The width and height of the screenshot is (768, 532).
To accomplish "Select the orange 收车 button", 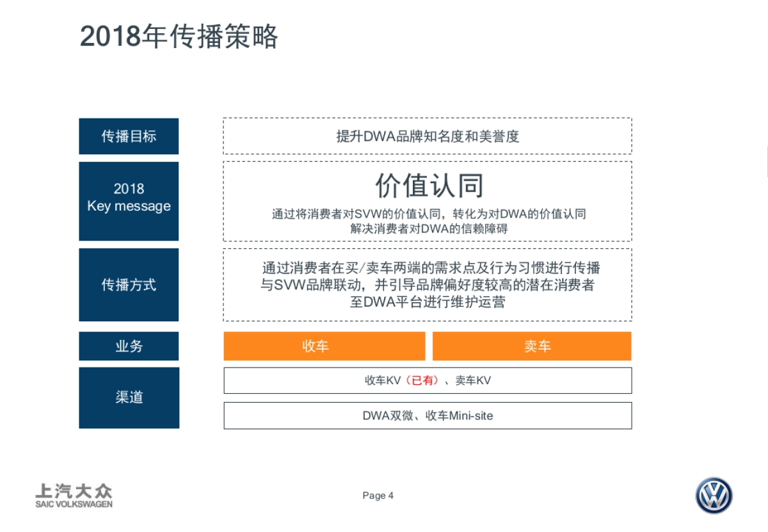I will (324, 346).
